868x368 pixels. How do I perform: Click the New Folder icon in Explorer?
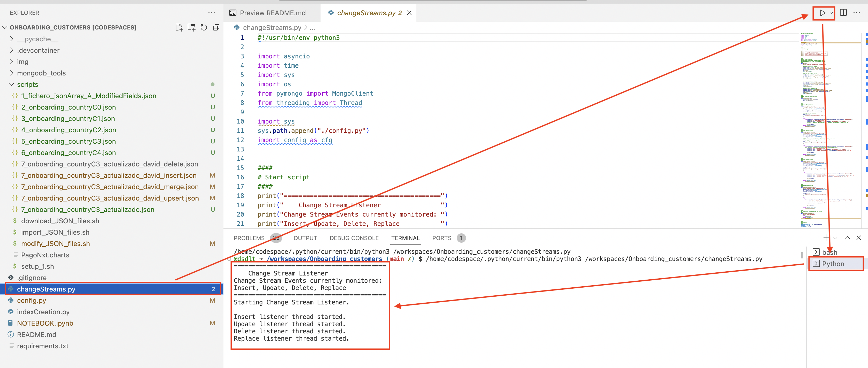pyautogui.click(x=191, y=27)
